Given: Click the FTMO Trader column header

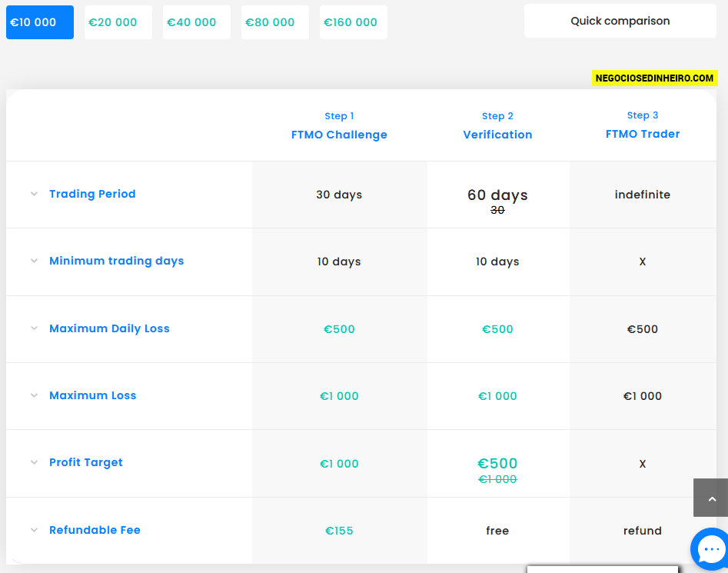Looking at the screenshot, I should [x=643, y=134].
